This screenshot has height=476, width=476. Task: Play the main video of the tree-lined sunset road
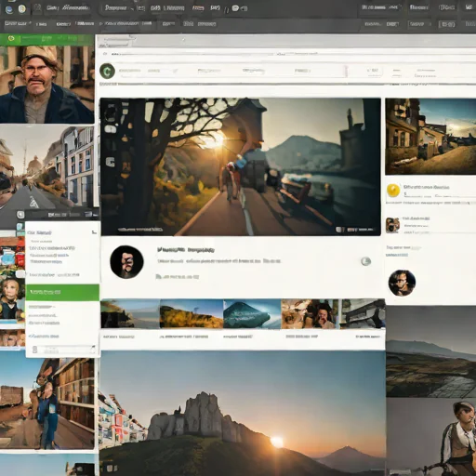point(241,166)
